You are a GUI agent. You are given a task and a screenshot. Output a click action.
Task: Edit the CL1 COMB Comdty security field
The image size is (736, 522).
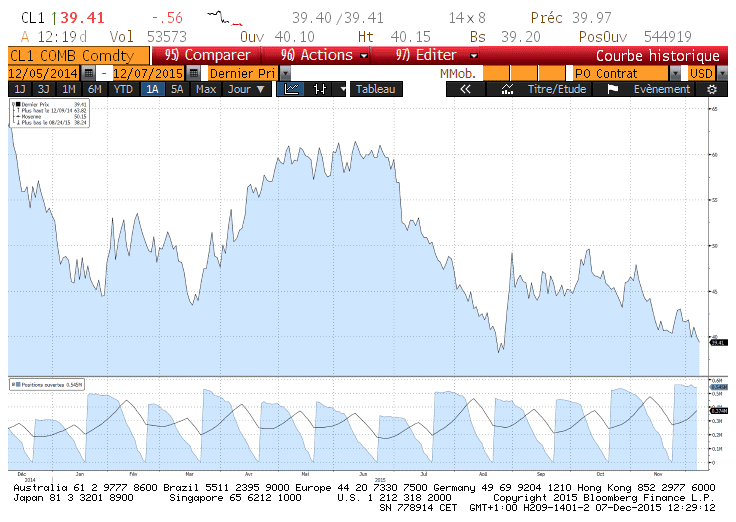pyautogui.click(x=79, y=56)
